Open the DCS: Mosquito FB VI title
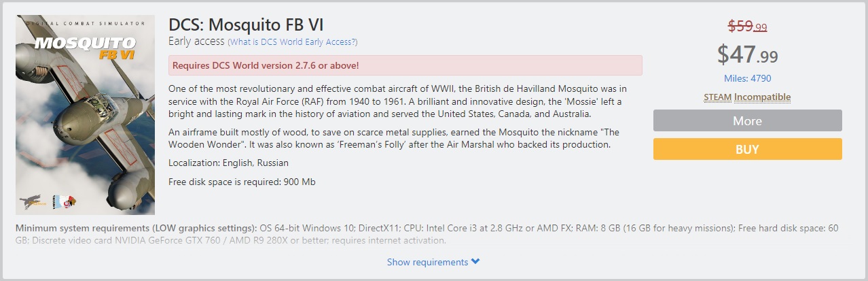 click(x=246, y=25)
